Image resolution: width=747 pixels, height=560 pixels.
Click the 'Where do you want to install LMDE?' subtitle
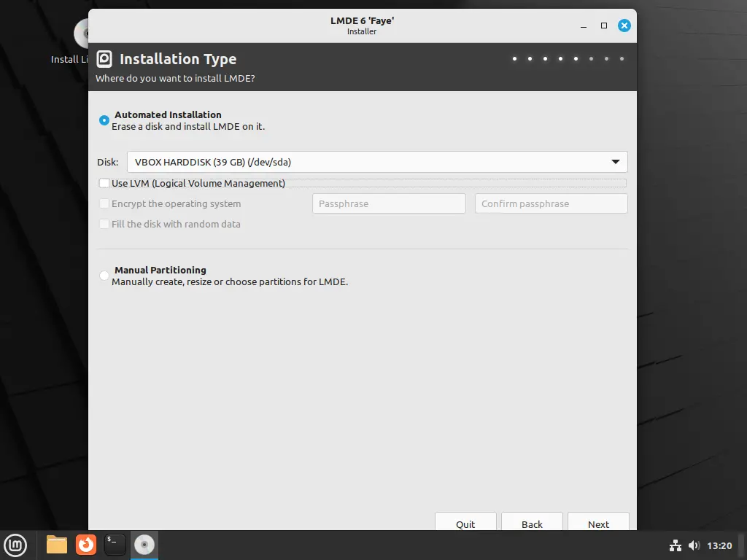[175, 78]
